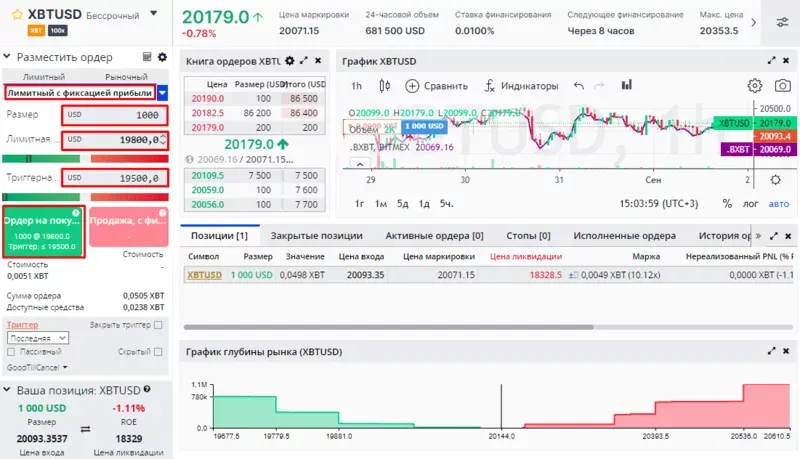Screen dimensions: 800x459
Task: Click the positions table horizontal scrollbar
Action: point(388,327)
